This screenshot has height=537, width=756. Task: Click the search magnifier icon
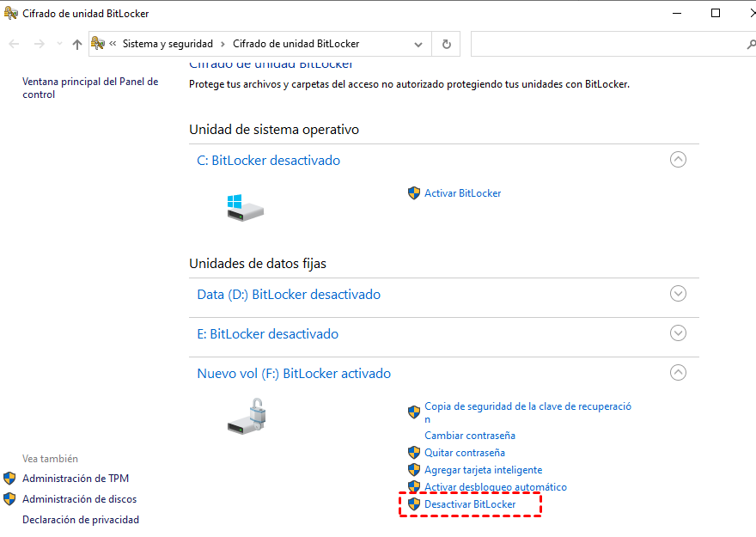pyautogui.click(x=751, y=43)
